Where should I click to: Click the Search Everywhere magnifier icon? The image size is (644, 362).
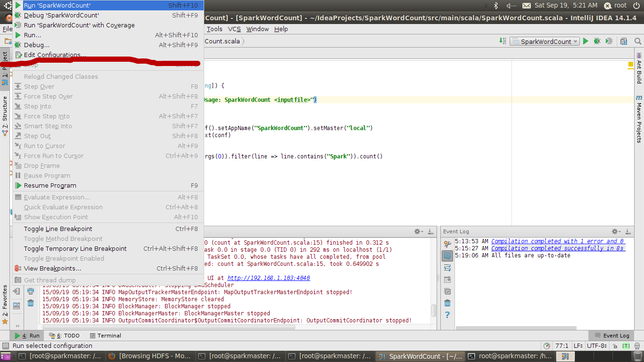point(637,41)
